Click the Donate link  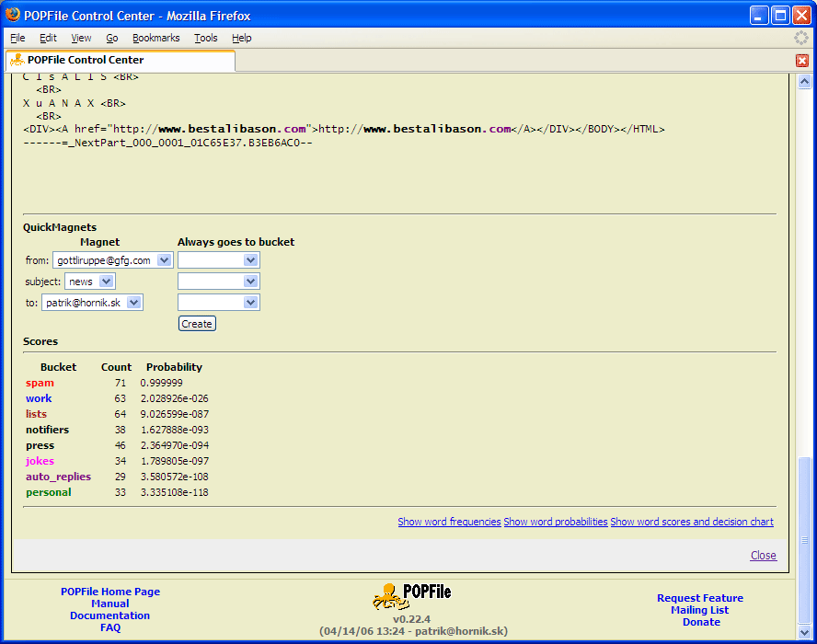click(x=701, y=622)
